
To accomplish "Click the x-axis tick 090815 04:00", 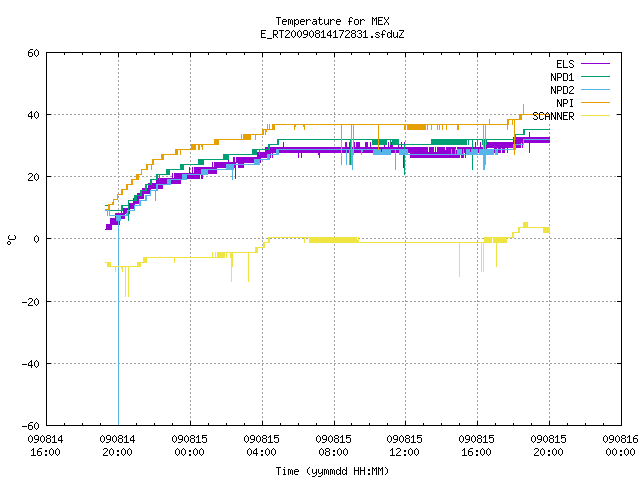I will pos(261,446).
